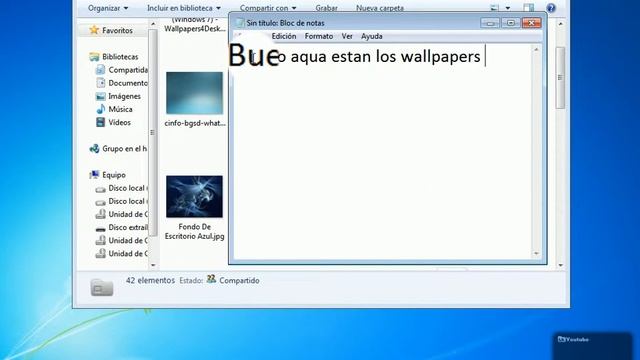Viewport: 640px width, 360px height.
Task: Click navigation pane scroll up arrow
Action: 153,24
